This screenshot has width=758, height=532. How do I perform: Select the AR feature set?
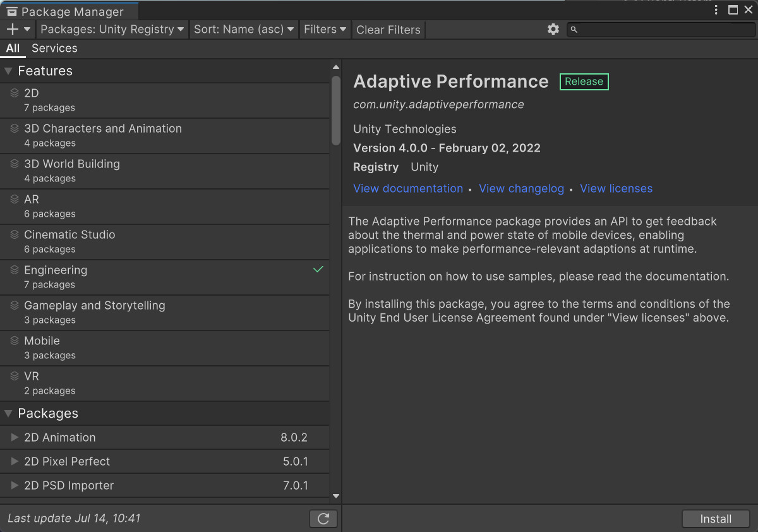165,207
